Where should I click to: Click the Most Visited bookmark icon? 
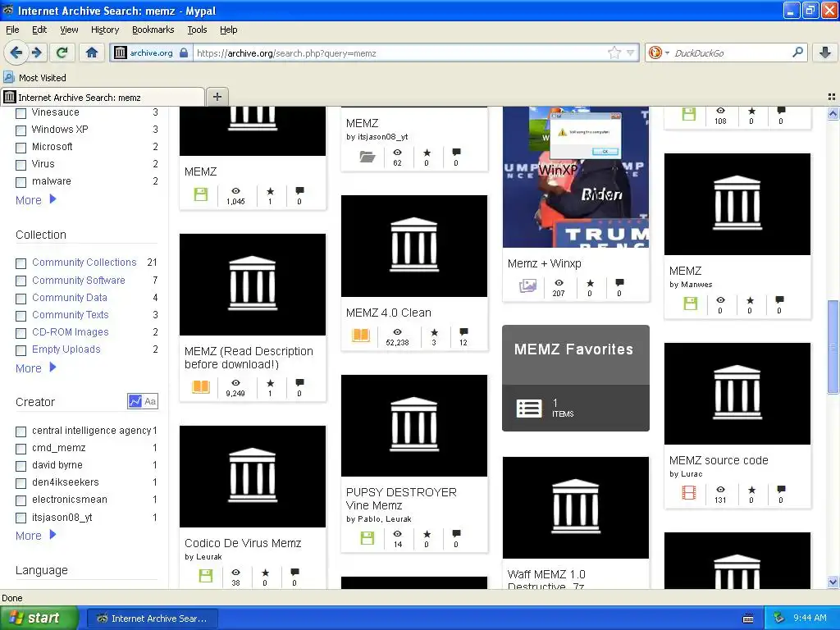(8, 77)
